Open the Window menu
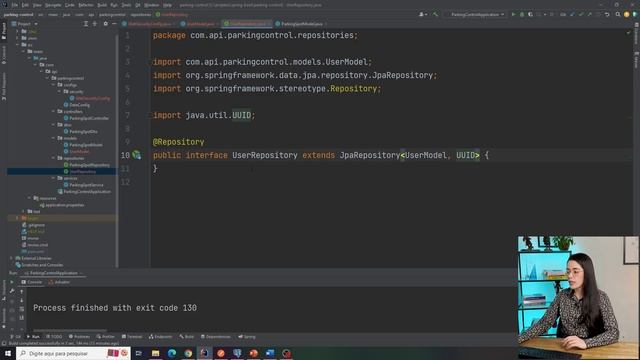The image size is (640, 360). point(151,5)
